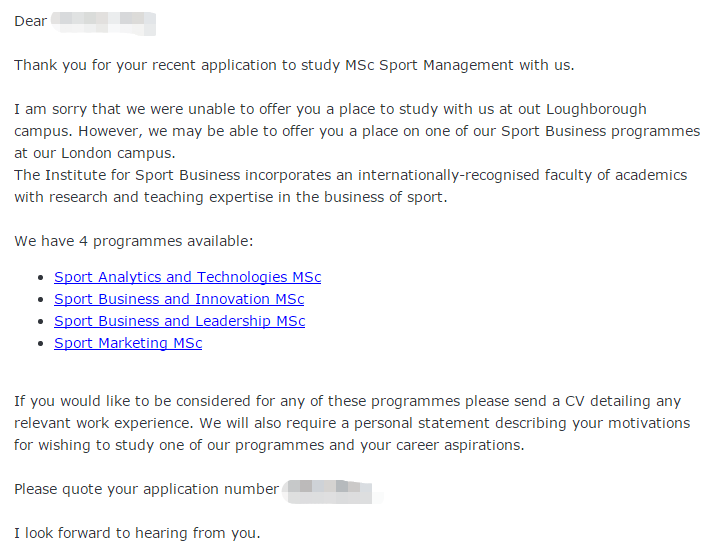Viewport: 707px width, 544px height.
Task: Open the Sport Business and Leadership MSc link
Action: point(179,321)
